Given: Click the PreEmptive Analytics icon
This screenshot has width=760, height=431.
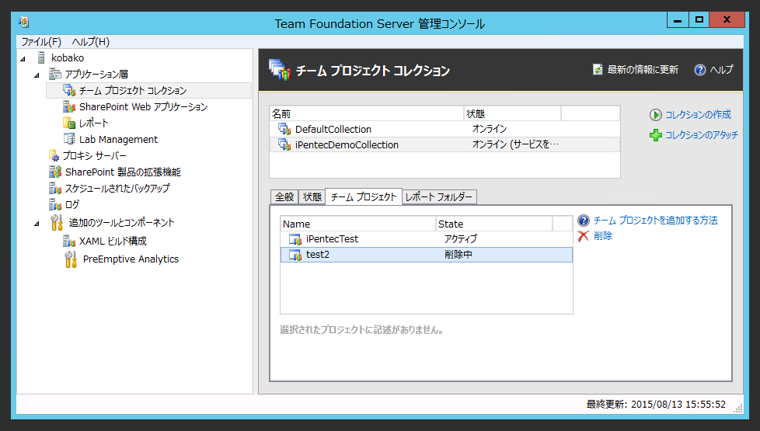Looking at the screenshot, I should (x=71, y=259).
